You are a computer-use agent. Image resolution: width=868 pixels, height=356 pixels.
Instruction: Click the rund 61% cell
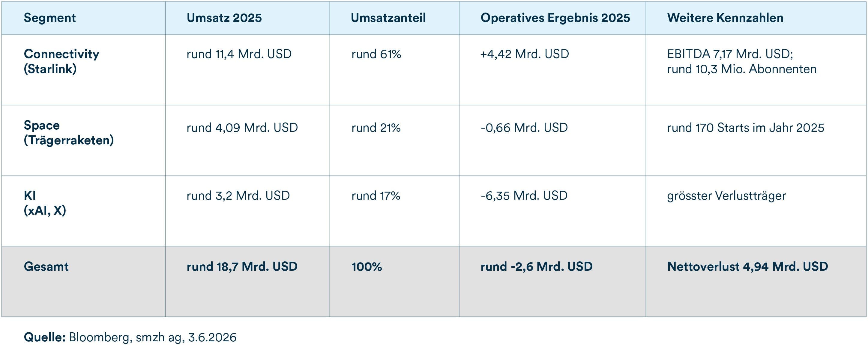(376, 54)
